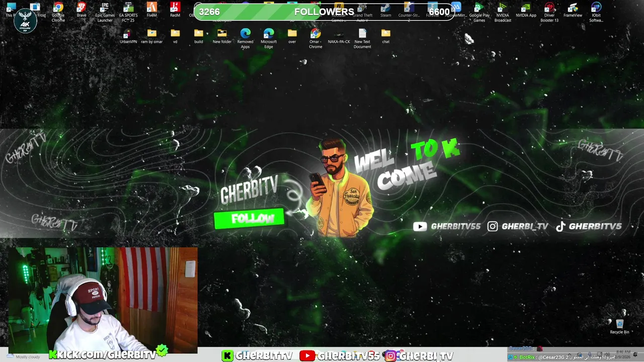Open the IObit Software shortcut

pos(596,12)
